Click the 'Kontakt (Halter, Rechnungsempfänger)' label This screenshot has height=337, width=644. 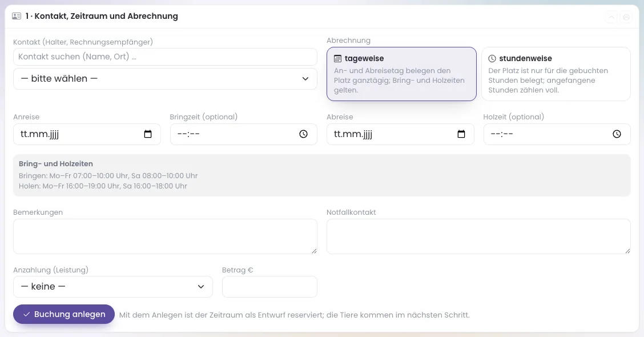click(83, 42)
